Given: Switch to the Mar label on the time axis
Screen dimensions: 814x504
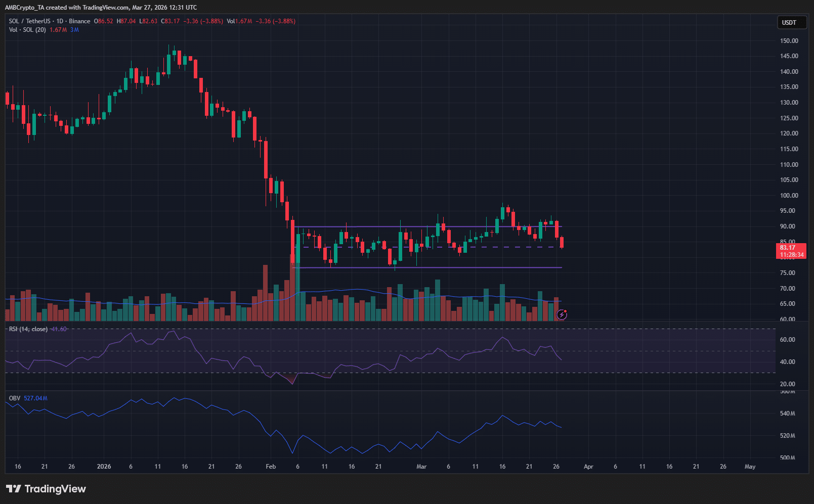Looking at the screenshot, I should (x=421, y=467).
